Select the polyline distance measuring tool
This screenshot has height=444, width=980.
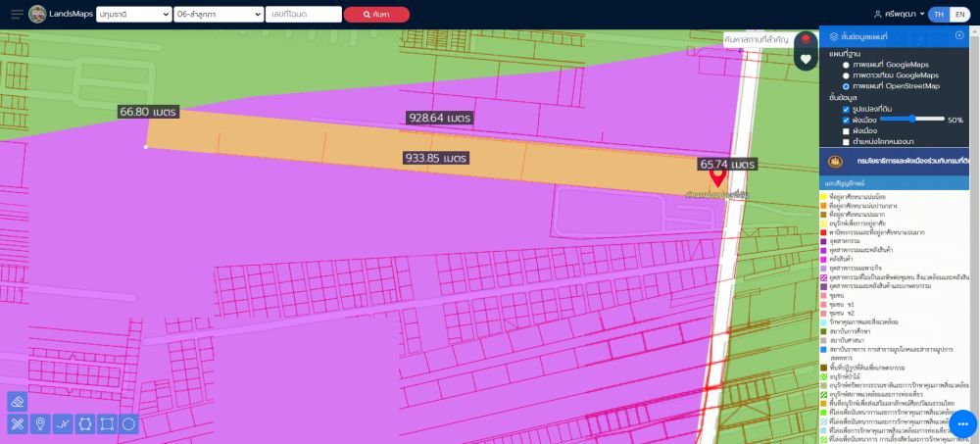(63, 423)
